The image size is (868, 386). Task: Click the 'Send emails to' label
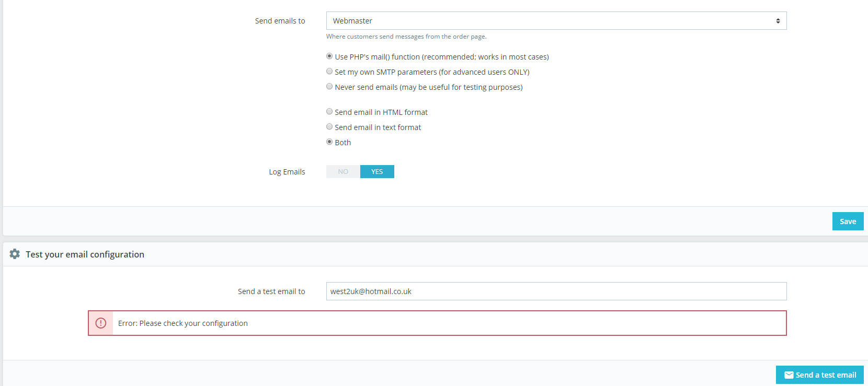(280, 21)
